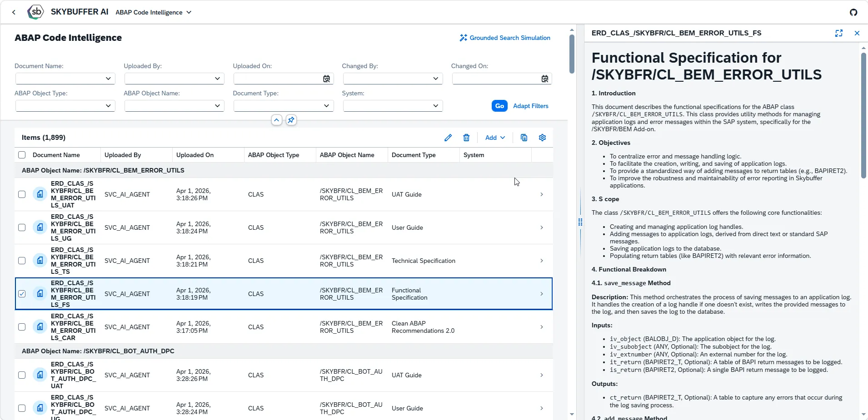Viewport: 868px width, 420px height.
Task: Select checkbox for Clean ABAP Recommendations row
Action: (22, 327)
